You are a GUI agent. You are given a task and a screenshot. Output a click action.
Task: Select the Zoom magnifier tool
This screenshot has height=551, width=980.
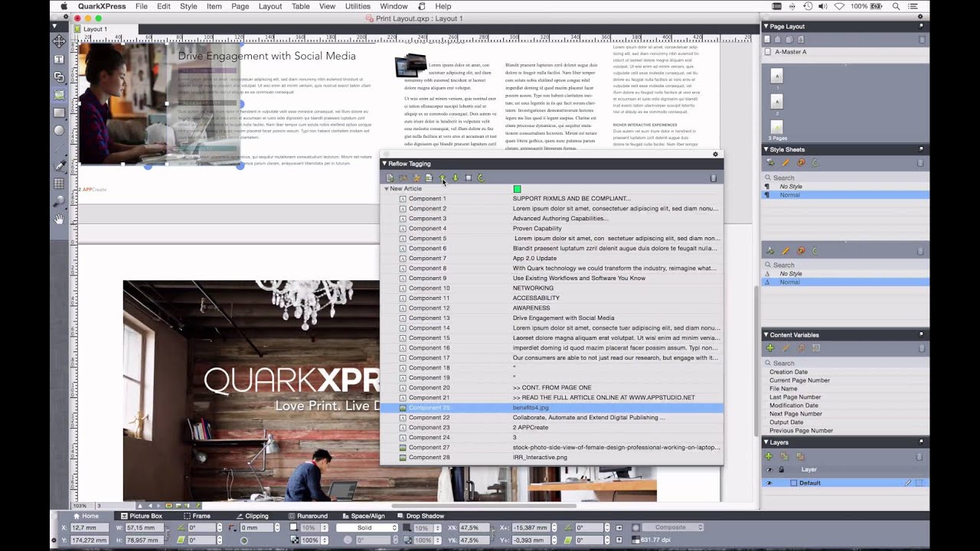[x=59, y=201]
